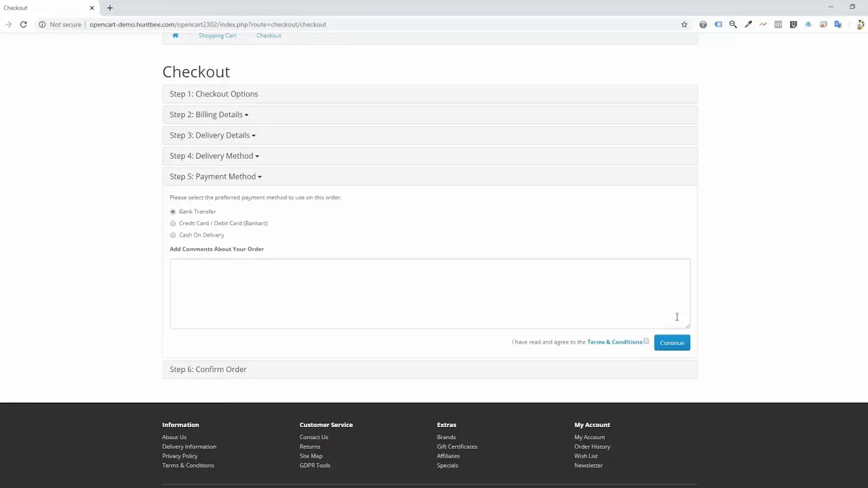Go to home via breadcrumb house icon
Screen dimensions: 868x488
176,35
